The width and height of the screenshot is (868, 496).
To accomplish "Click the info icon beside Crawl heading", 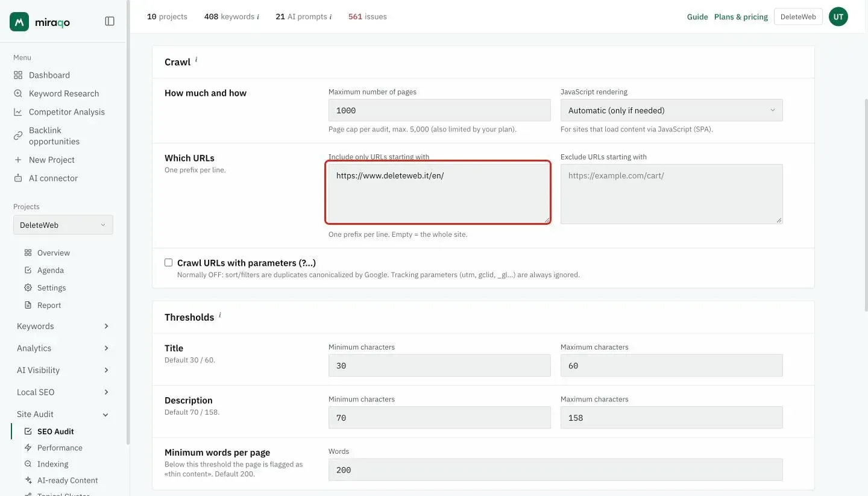I will coord(196,60).
